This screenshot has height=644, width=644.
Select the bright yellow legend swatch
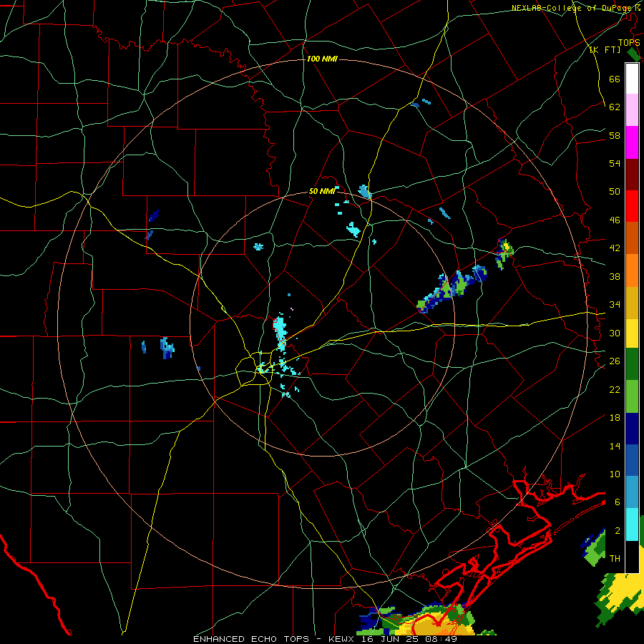click(632, 333)
